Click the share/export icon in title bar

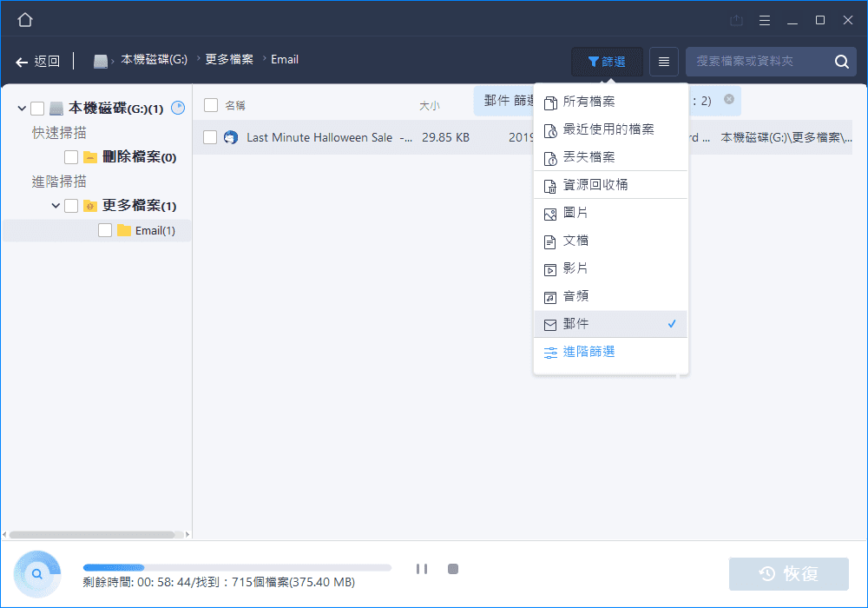pyautogui.click(x=737, y=20)
